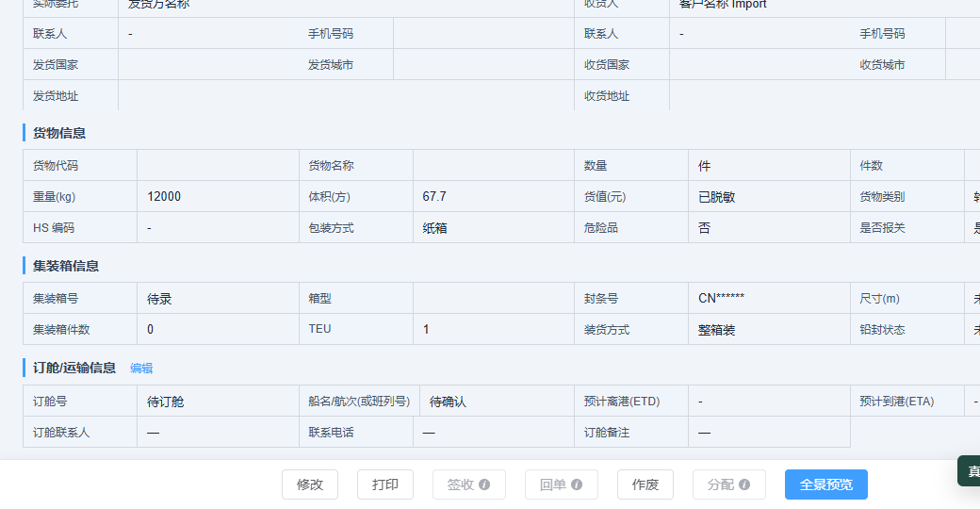Click the 发货国家 label
This screenshot has width=980, height=509.
(x=56, y=65)
